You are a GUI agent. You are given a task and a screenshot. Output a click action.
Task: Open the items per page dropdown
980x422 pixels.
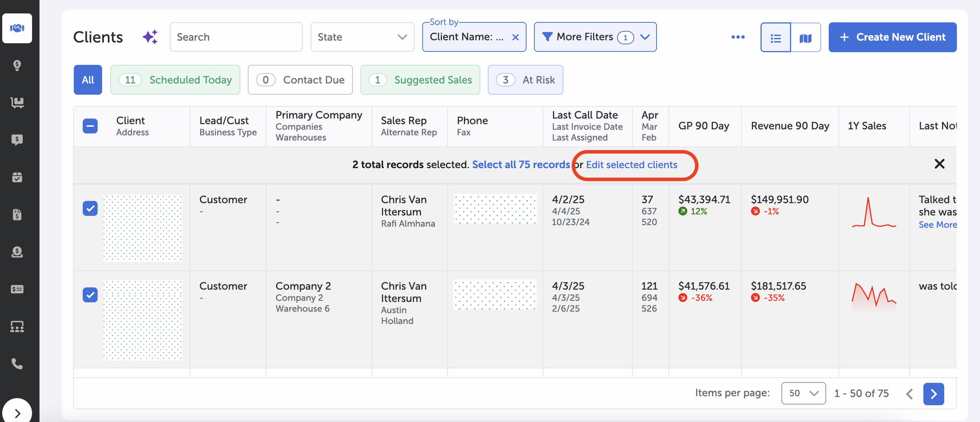coord(803,393)
